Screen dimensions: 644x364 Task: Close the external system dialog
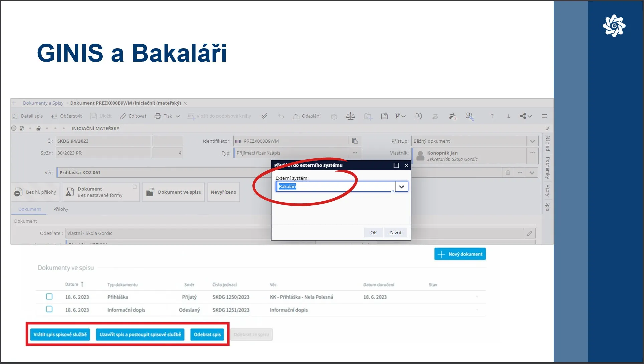(x=406, y=165)
